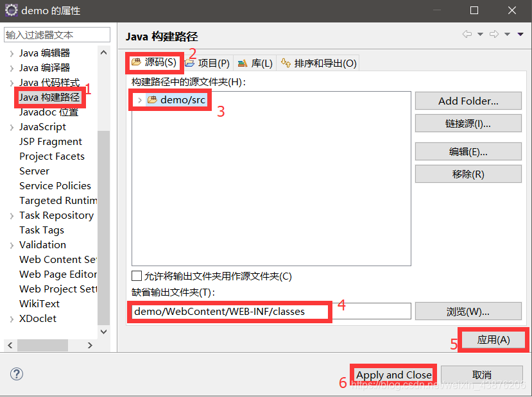Viewport: 532px width, 397px height.
Task: Expand the JavaScript tree node
Action: pos(12,128)
